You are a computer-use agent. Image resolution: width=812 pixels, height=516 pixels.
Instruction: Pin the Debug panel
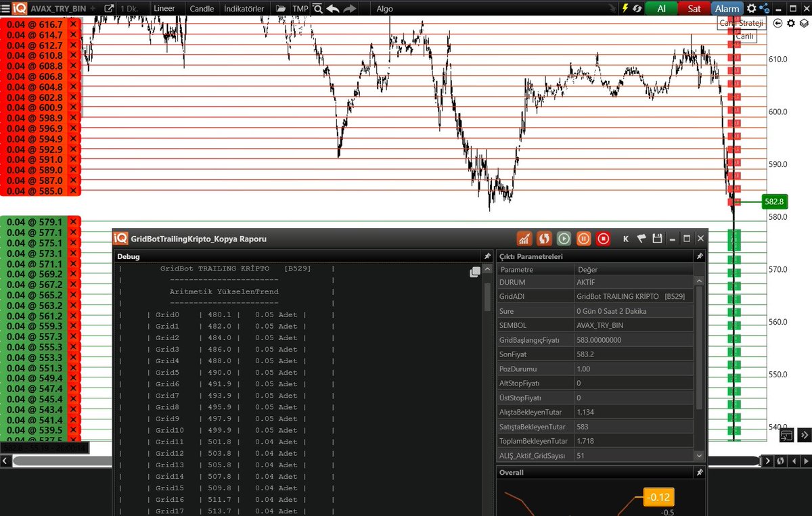pos(487,256)
